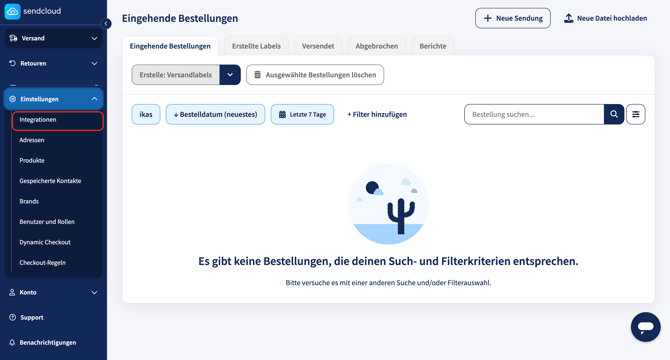
Task: Open Benutzer und Rollen
Action: pos(47,222)
